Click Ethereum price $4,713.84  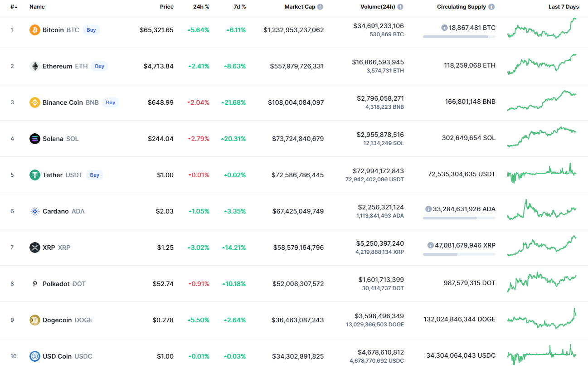tap(159, 66)
